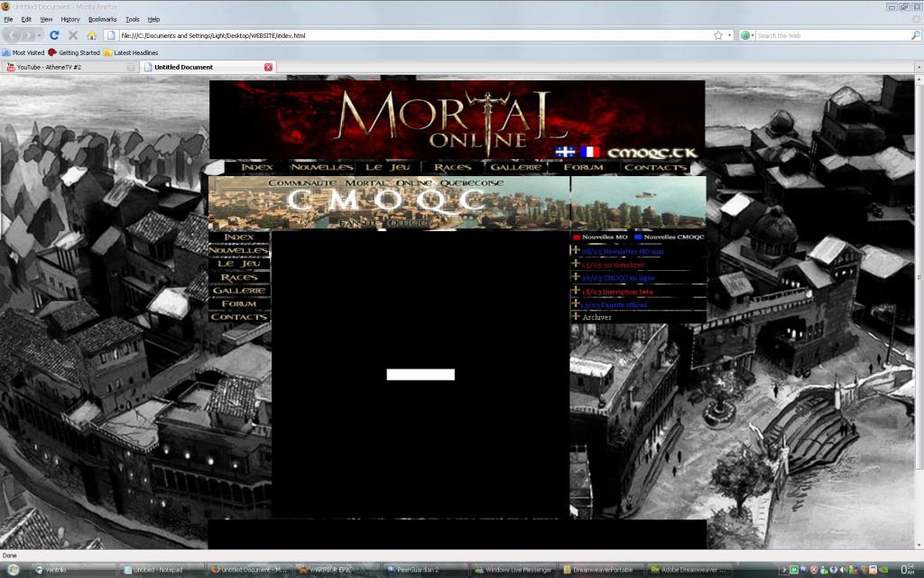The width and height of the screenshot is (924, 578).
Task: Click Index in the left side menu
Action: [x=239, y=238]
